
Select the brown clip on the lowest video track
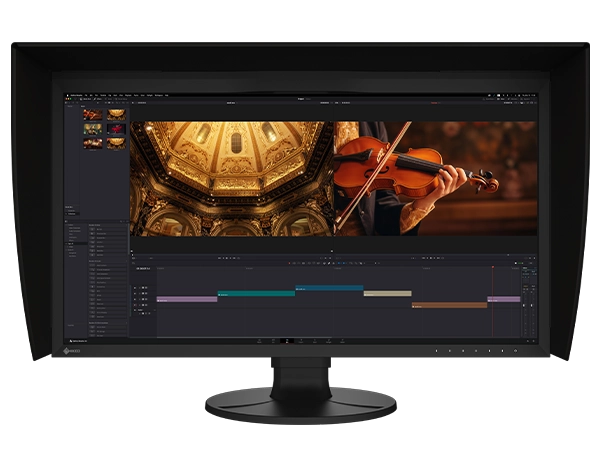click(450, 305)
